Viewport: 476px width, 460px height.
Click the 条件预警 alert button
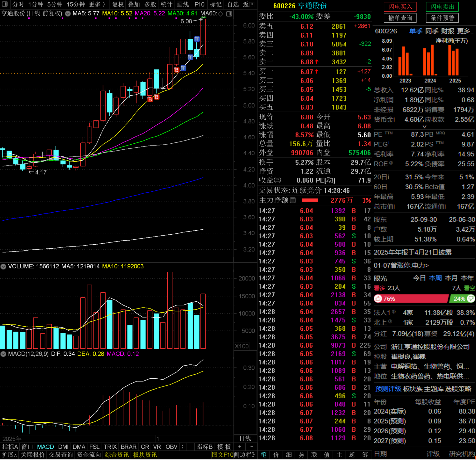click(x=442, y=18)
